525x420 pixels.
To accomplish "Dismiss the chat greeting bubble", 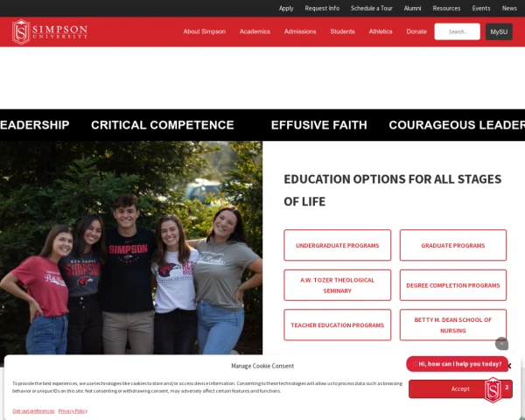I will coord(501,344).
